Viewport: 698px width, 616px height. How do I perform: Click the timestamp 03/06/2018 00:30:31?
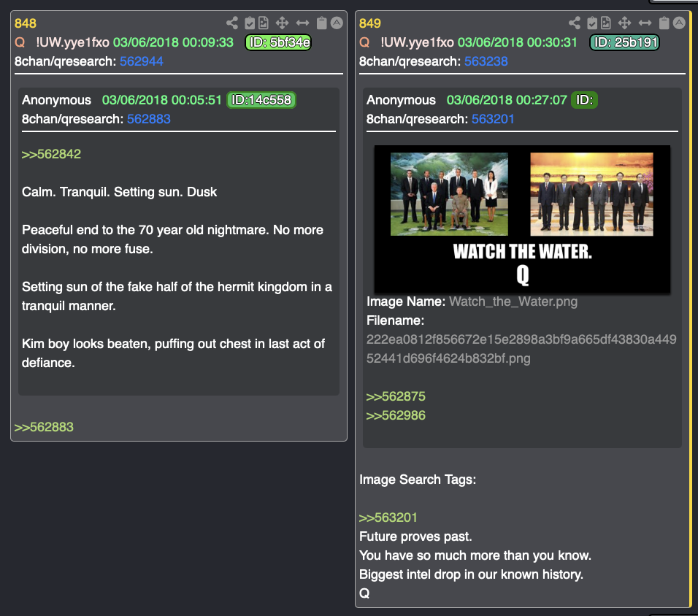517,42
